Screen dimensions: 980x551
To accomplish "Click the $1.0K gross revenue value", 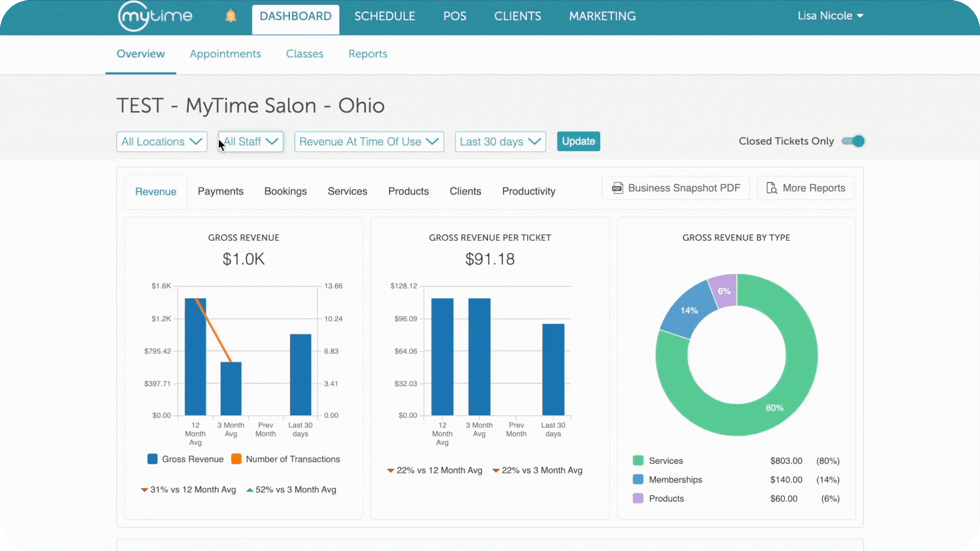I will pos(243,259).
